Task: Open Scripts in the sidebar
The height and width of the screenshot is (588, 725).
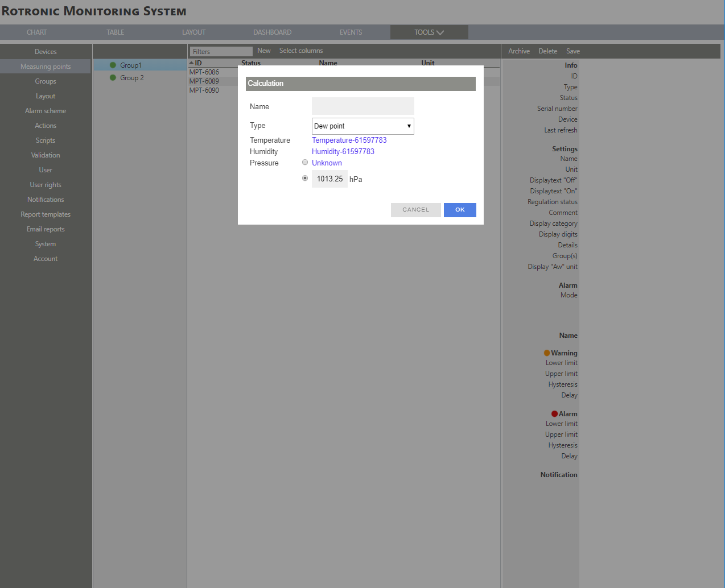Action: click(46, 140)
